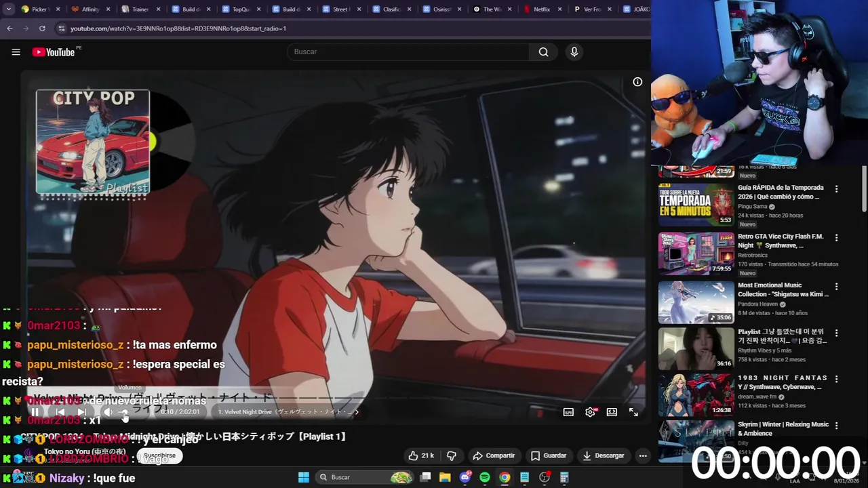The image size is (868, 488).
Task: Open the Windows Start menu
Action: point(304,477)
